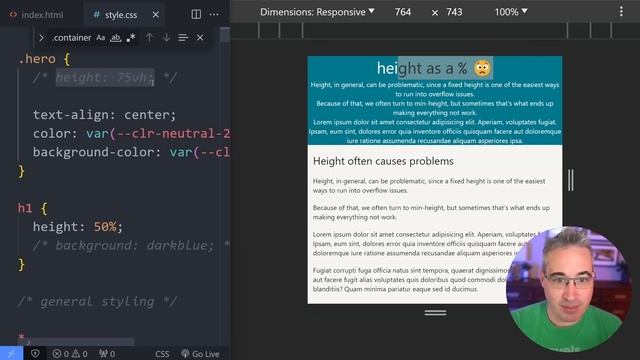Click the workspace trust shield icon
This screenshot has width=640, height=360.
coord(35,353)
